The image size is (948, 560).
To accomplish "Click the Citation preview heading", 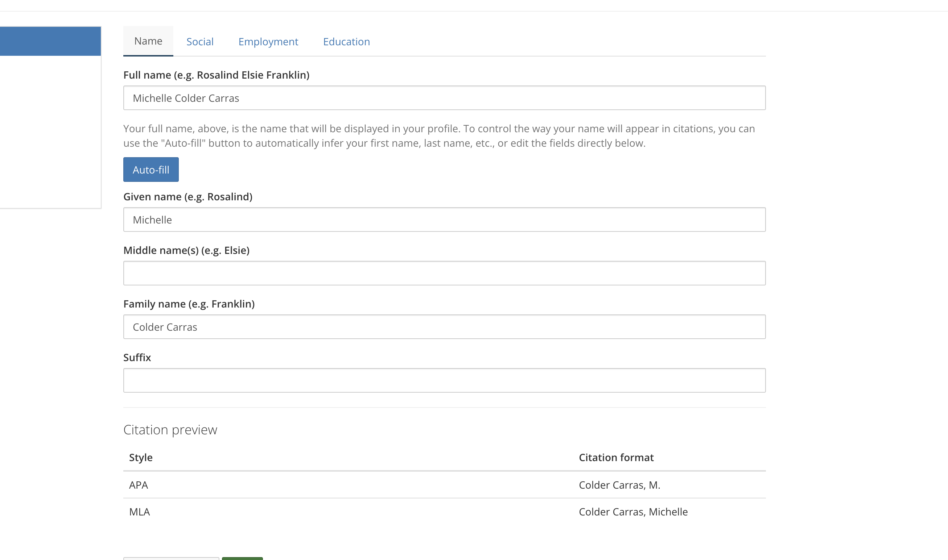I will (170, 430).
